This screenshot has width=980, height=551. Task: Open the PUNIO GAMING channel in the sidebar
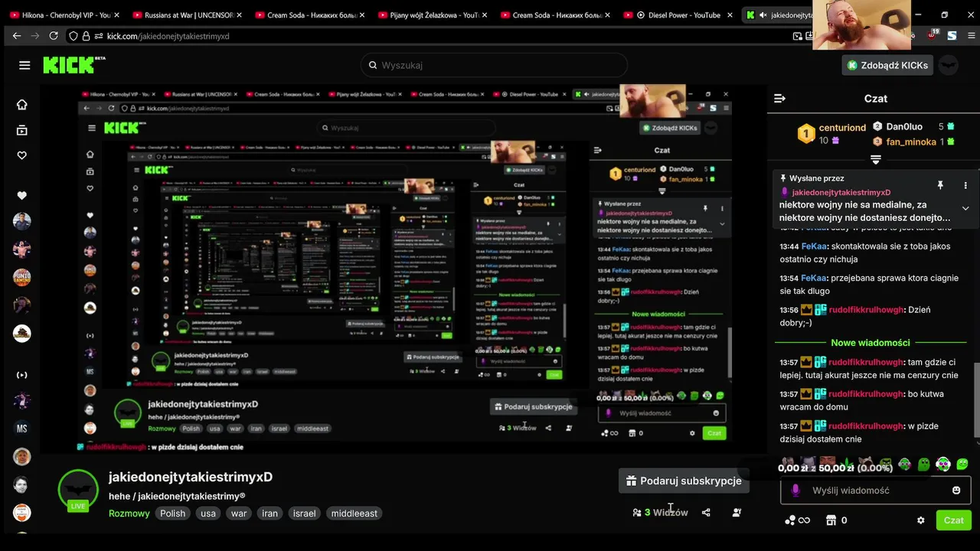[21, 277]
